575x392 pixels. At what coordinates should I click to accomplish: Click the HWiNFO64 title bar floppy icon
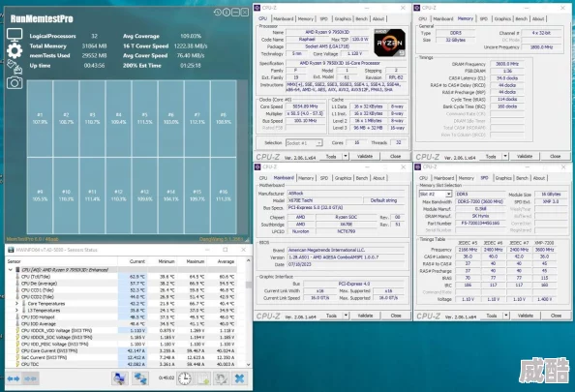[11, 250]
